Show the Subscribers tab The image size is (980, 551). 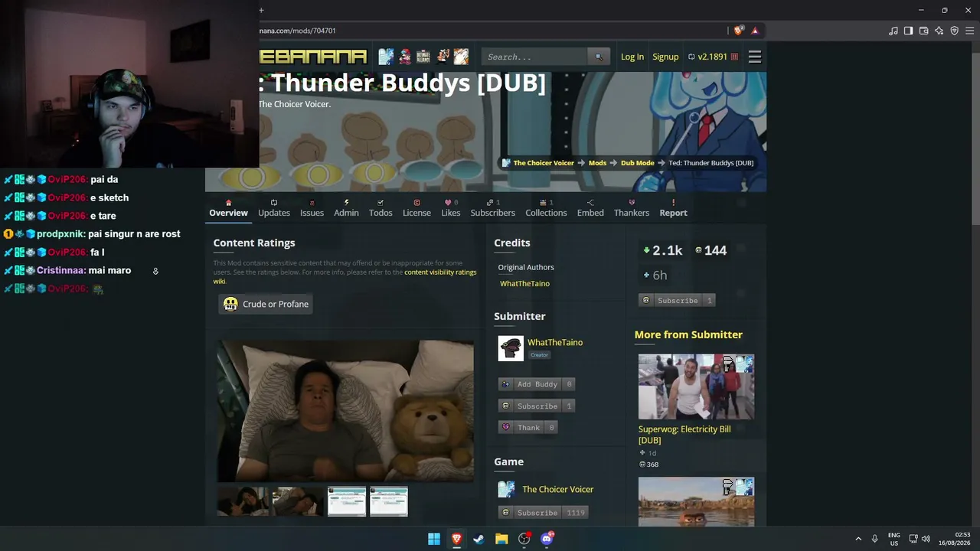493,208
